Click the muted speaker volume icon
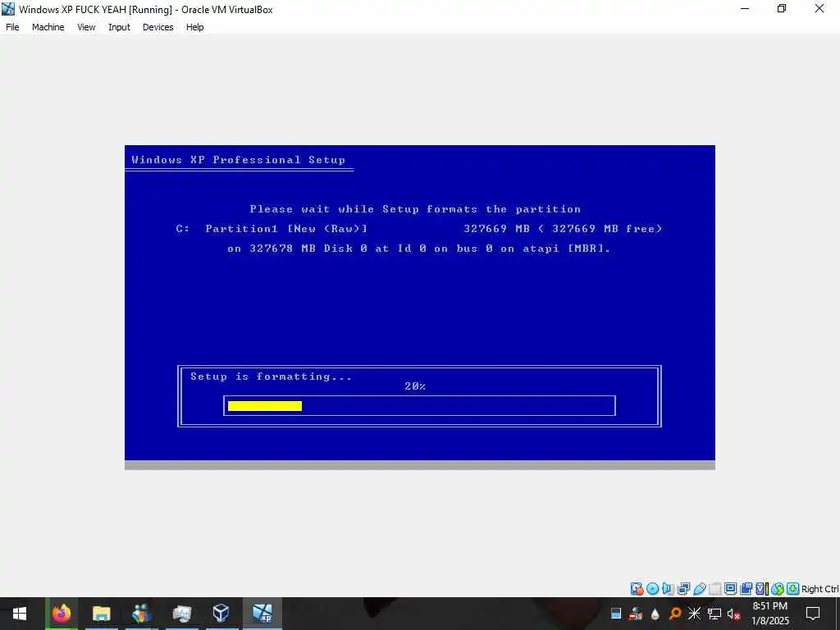This screenshot has height=630, width=840. [734, 614]
